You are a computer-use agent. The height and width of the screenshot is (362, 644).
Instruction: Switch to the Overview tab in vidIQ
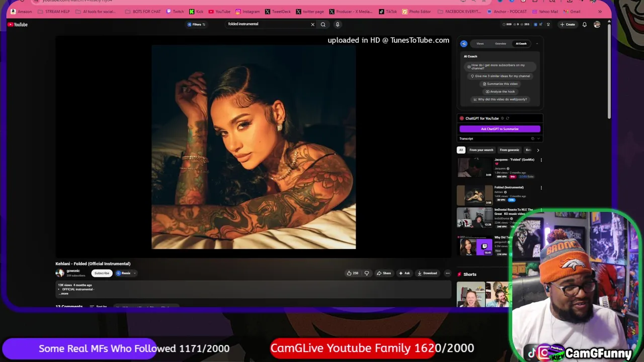(x=500, y=44)
